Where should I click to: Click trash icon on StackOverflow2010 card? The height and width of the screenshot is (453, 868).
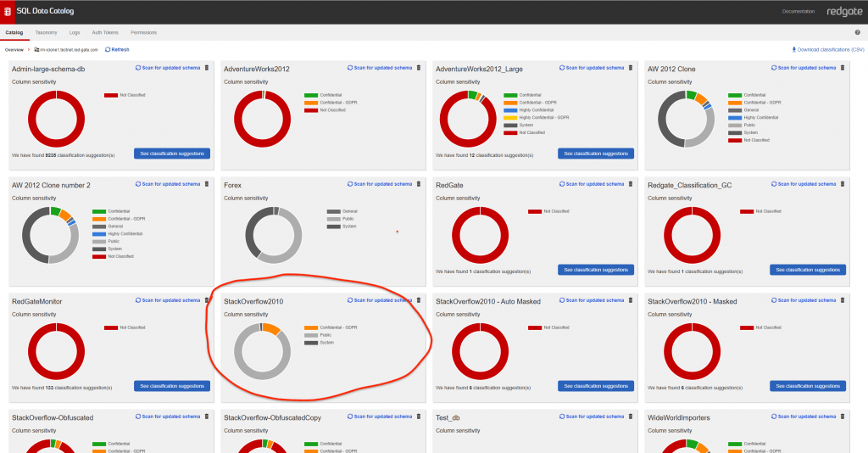[x=419, y=300]
